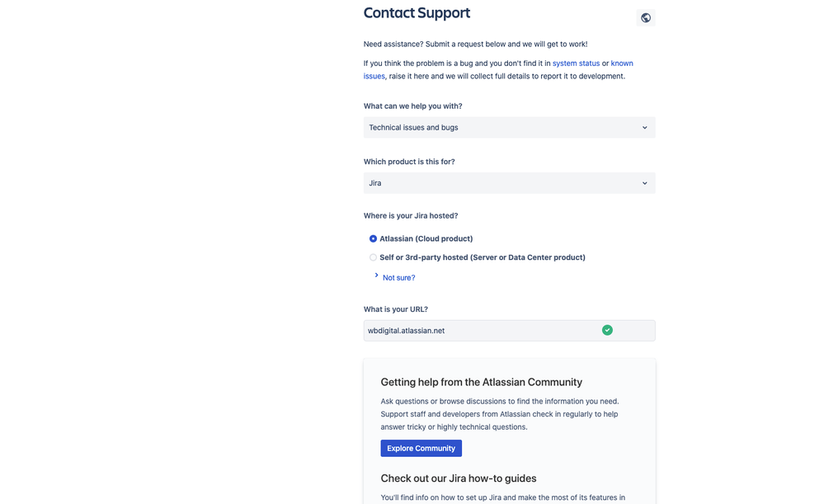
Task: Open the known issues link
Action: tap(622, 63)
